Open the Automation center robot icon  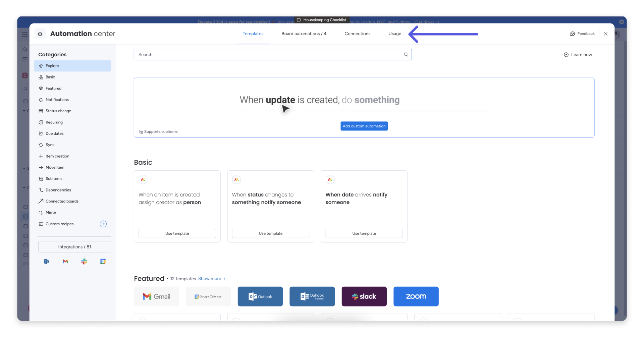(x=40, y=34)
